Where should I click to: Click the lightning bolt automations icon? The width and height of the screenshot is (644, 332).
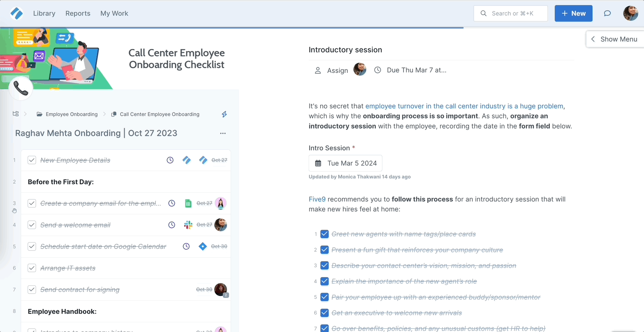click(x=224, y=114)
